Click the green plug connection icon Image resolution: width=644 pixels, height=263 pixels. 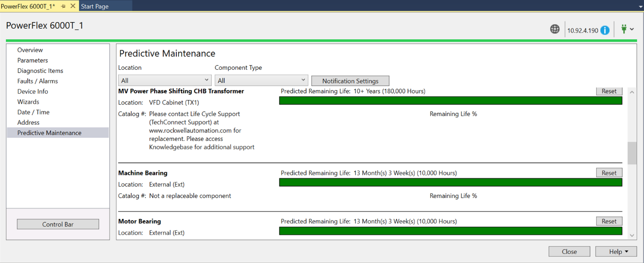pos(624,29)
